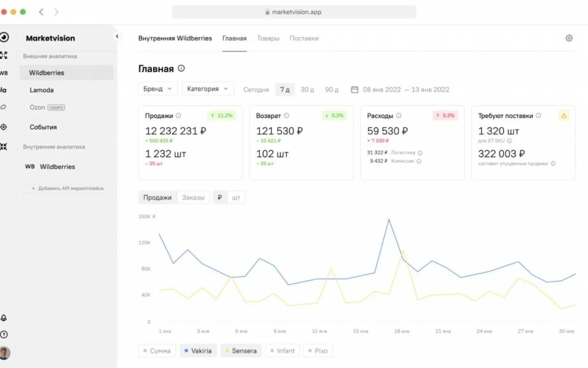Screen dimensions: 588x368
Task: Show chart values in rubles ₽
Action: click(220, 197)
